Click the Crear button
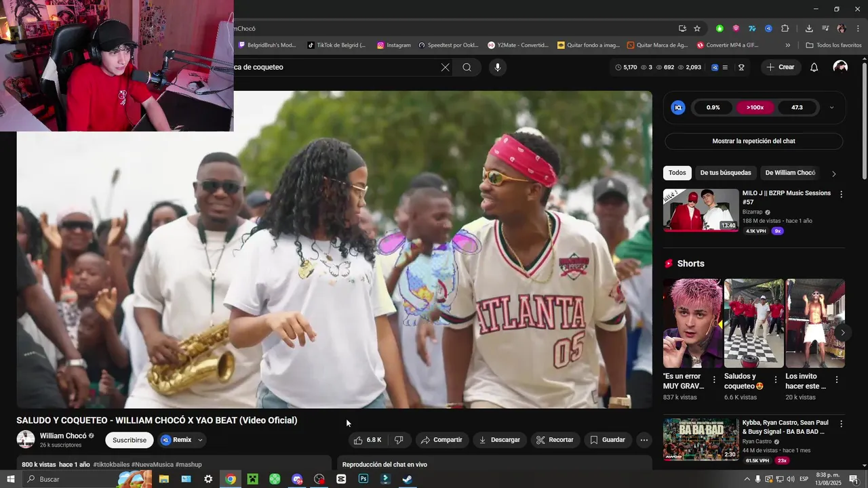The height and width of the screenshot is (488, 868). pyautogui.click(x=780, y=67)
